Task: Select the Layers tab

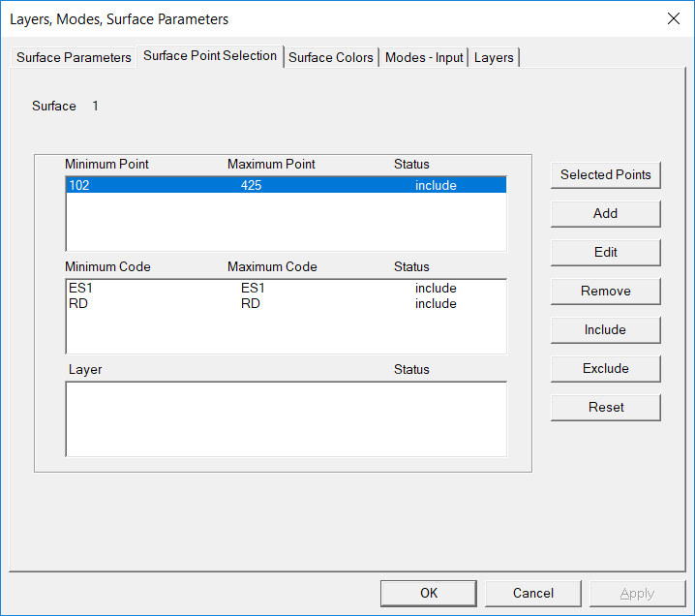Action: [x=494, y=57]
